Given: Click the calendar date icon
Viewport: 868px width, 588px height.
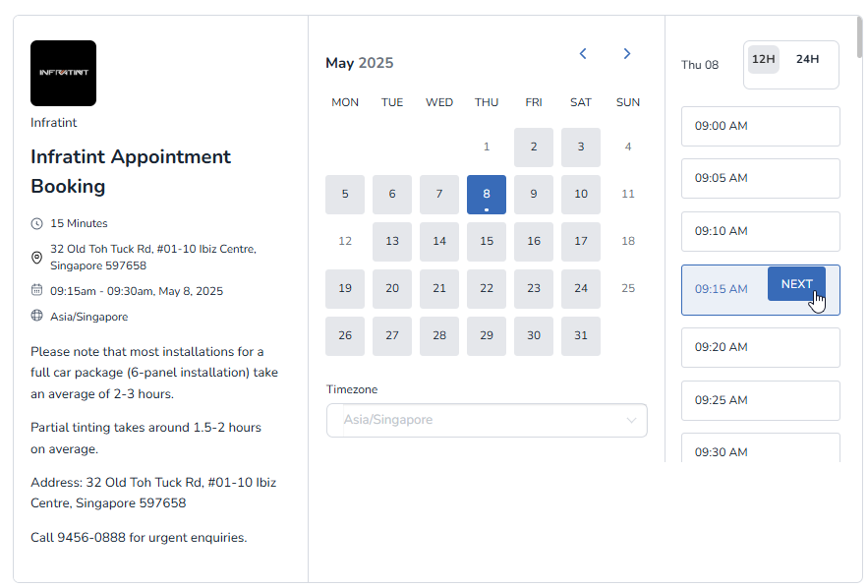Looking at the screenshot, I should pyautogui.click(x=36, y=290).
